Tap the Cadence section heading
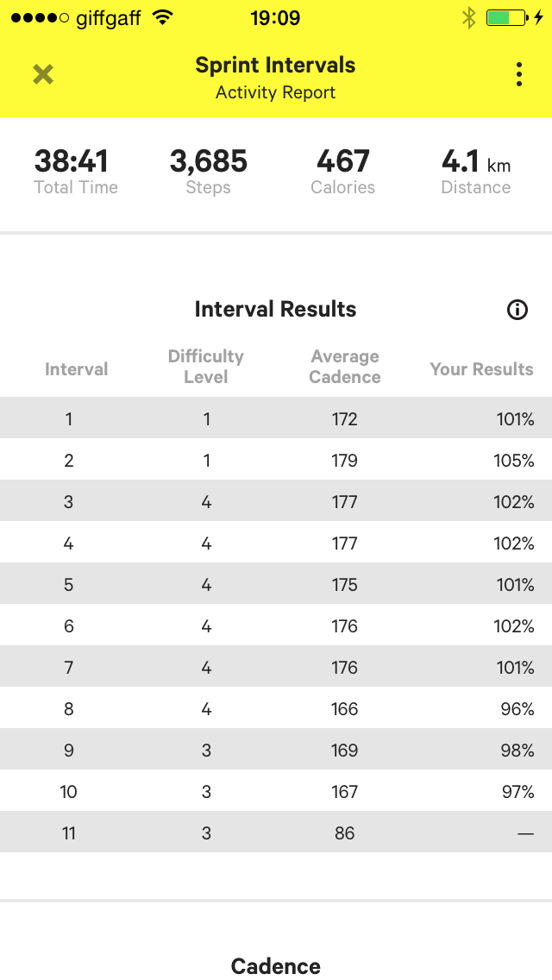This screenshot has height=980, width=552. coord(276,966)
